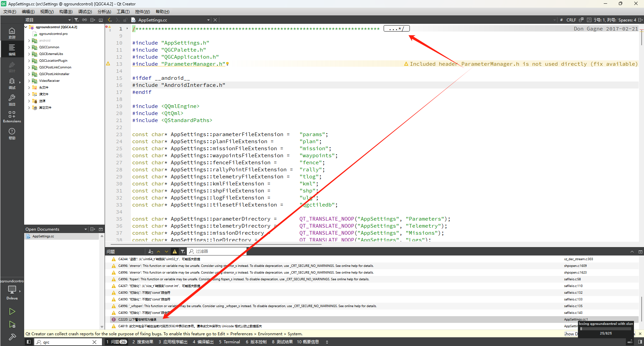
Task: Open the Projects (项目) mode wrench icon
Action: [x=12, y=100]
